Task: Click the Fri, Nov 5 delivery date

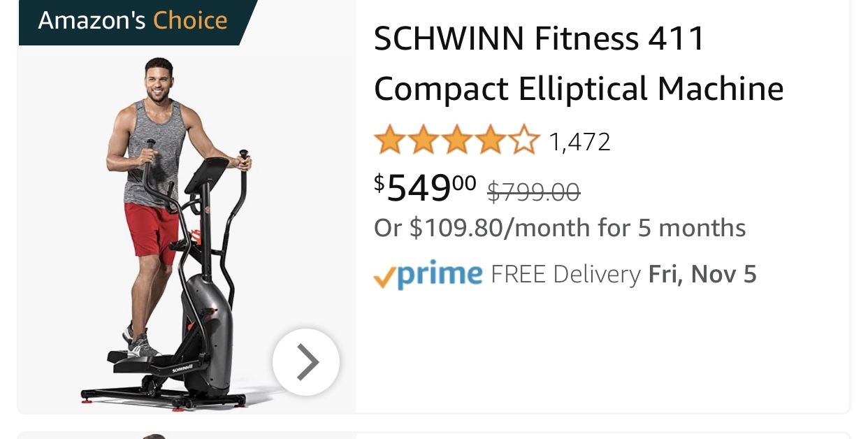Action: pos(702,273)
